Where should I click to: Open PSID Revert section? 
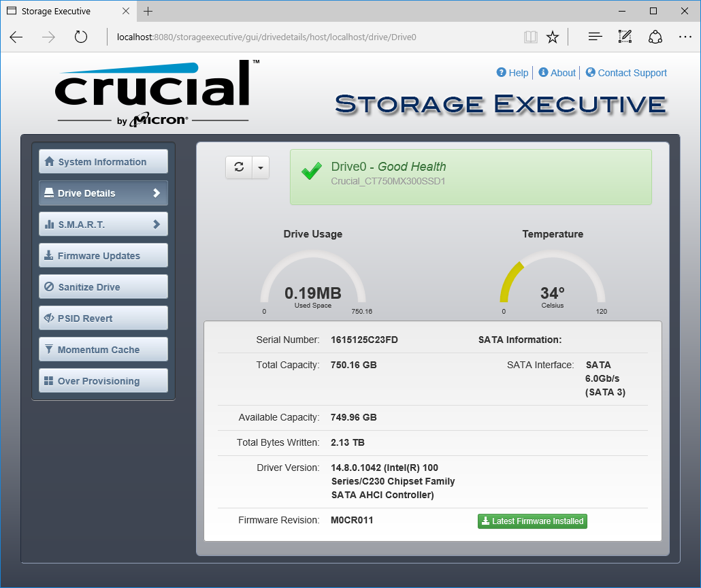103,318
